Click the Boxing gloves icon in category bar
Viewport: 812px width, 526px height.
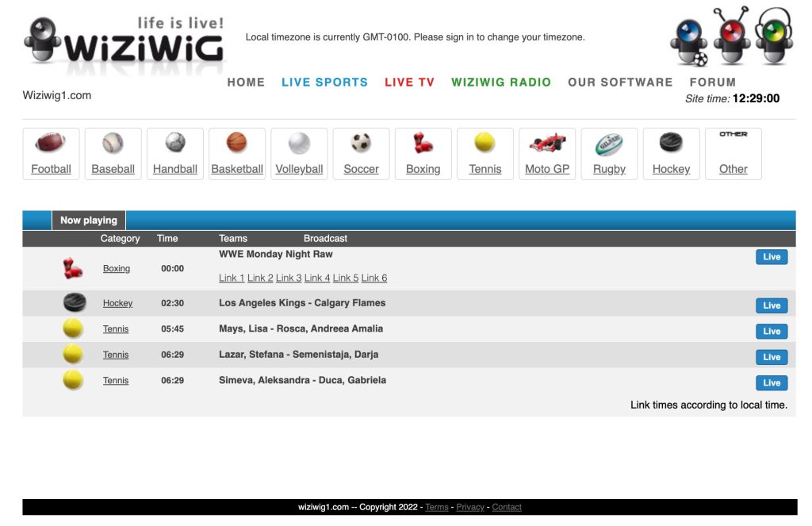(x=423, y=143)
